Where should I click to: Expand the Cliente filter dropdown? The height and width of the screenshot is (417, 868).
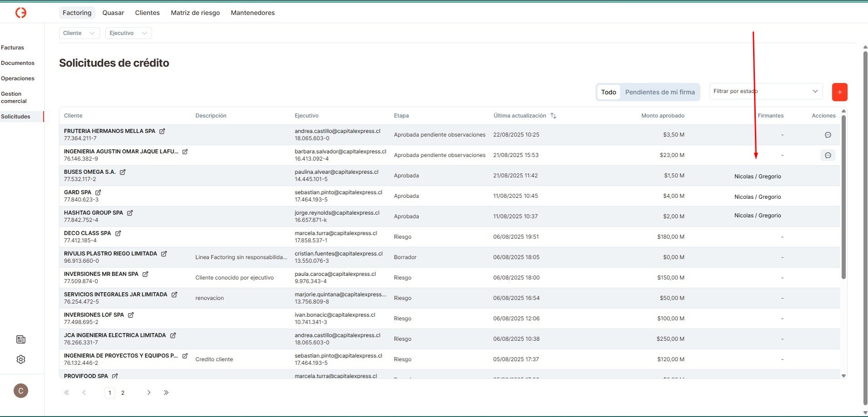coord(79,33)
